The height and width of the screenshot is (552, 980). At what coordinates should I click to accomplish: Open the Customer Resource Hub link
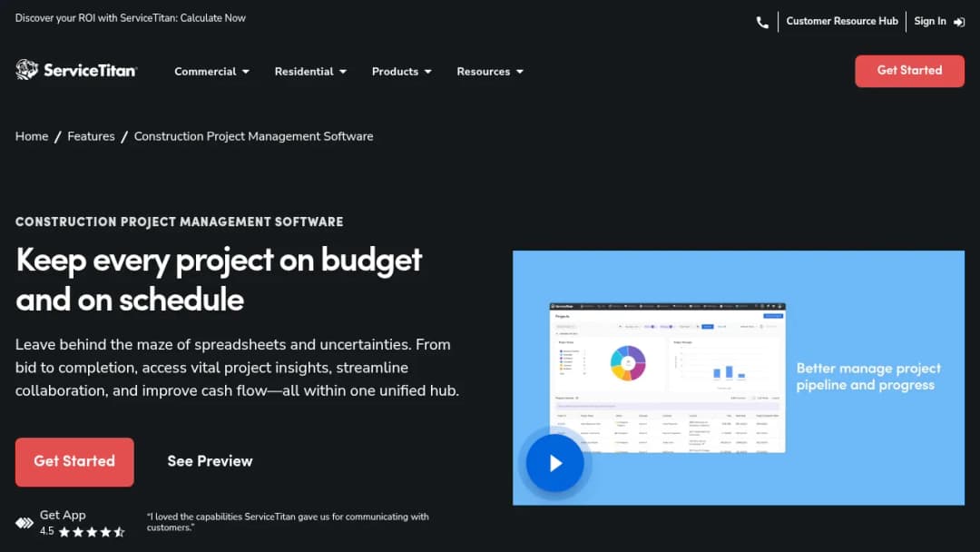842,21
